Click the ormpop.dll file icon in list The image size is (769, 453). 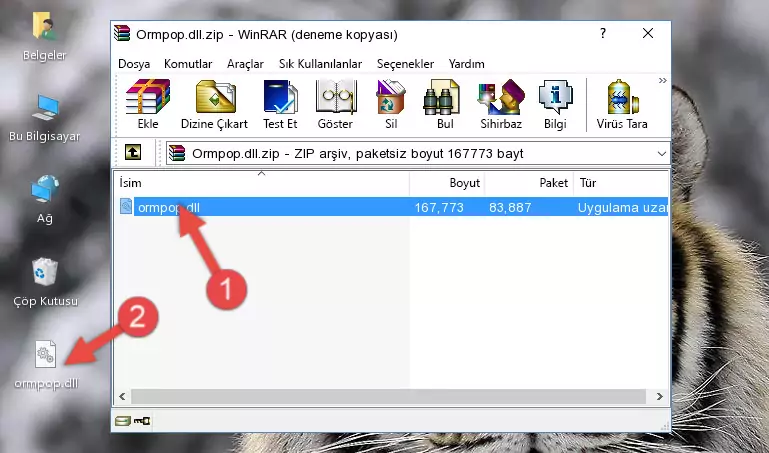point(126,206)
